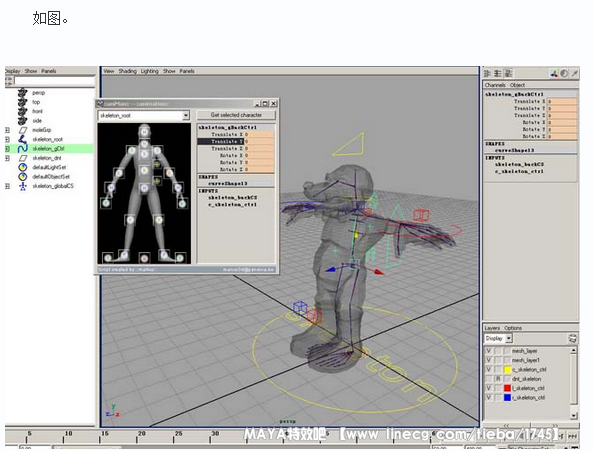
Task: Click the moleGrp transform icon
Action: coord(23,130)
